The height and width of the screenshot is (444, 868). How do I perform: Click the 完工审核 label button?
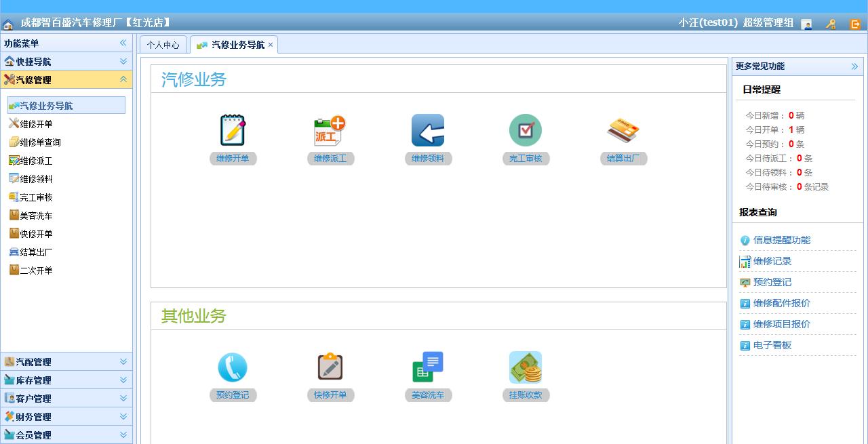tap(526, 159)
